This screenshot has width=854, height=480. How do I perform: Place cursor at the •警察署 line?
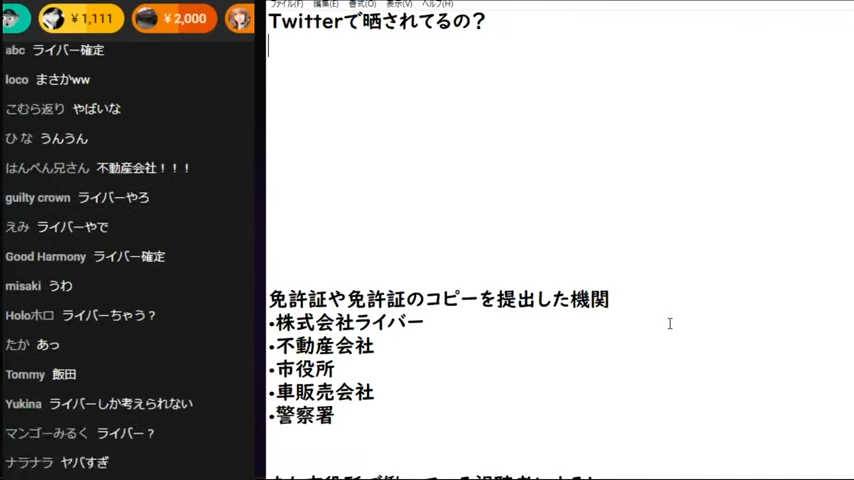pyautogui.click(x=301, y=416)
